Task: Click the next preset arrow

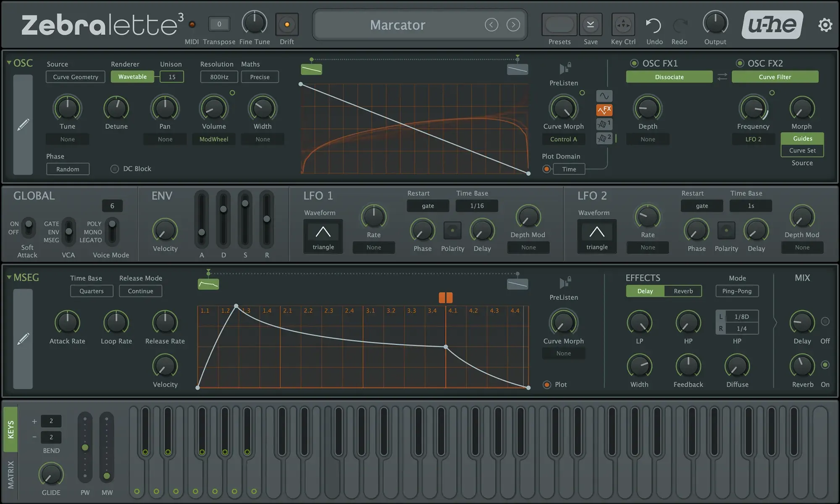Action: (x=513, y=25)
